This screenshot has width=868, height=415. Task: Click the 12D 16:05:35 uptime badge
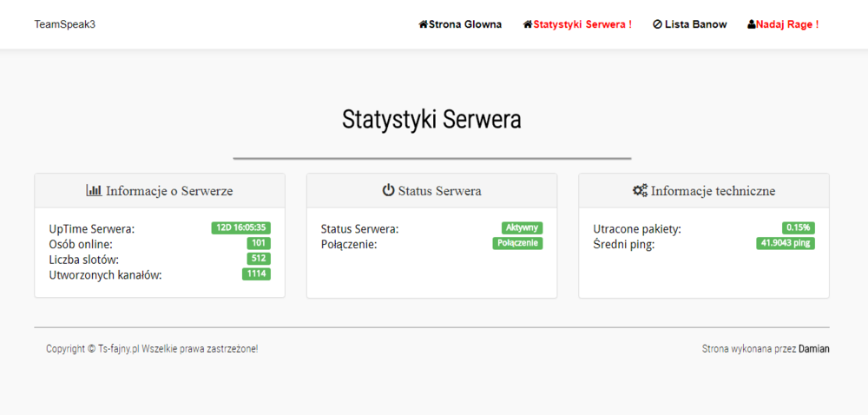(240, 228)
